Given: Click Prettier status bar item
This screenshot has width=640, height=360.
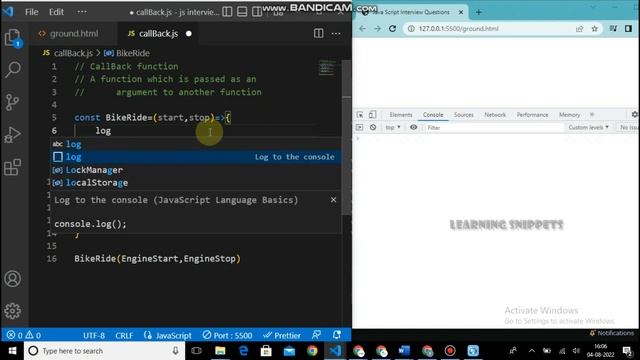Looking at the screenshot, I should 282,335.
